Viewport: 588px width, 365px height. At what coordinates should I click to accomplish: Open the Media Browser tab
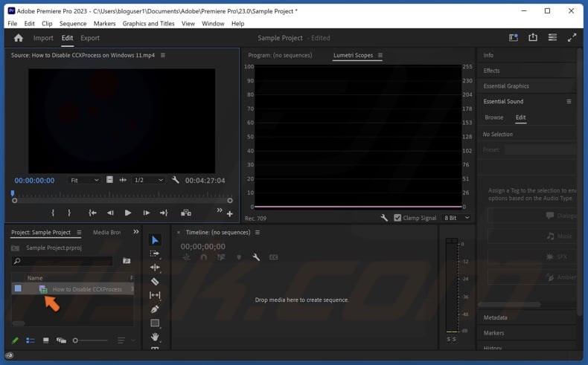tap(107, 232)
